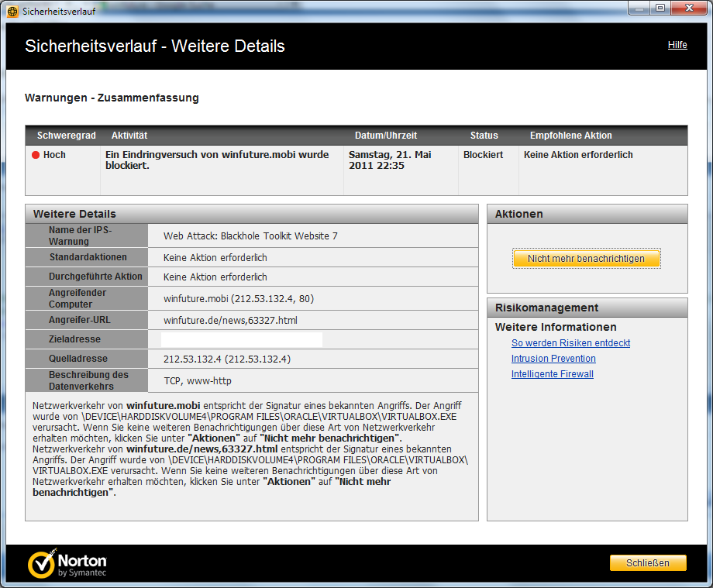This screenshot has width=713, height=588.
Task: Click the winfuture.de/news,63327.html Angreifer-URL value
Action: click(230, 321)
